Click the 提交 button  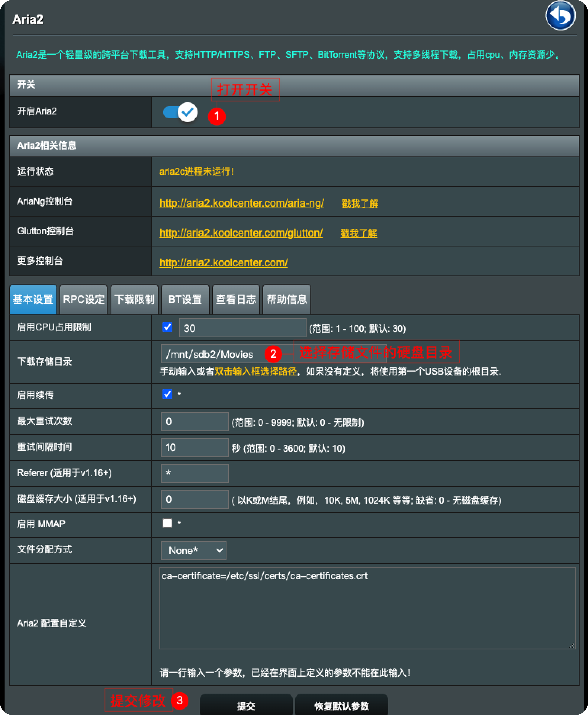[x=246, y=705]
